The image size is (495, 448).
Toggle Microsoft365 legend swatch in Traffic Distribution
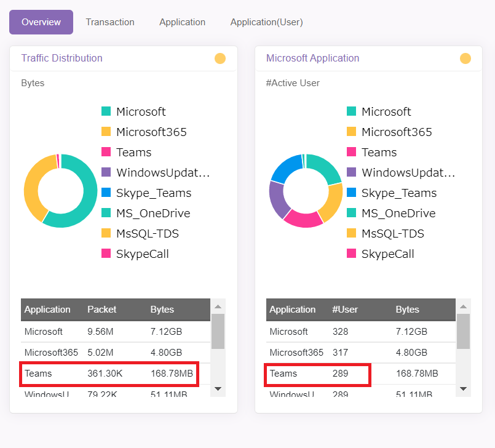106,132
